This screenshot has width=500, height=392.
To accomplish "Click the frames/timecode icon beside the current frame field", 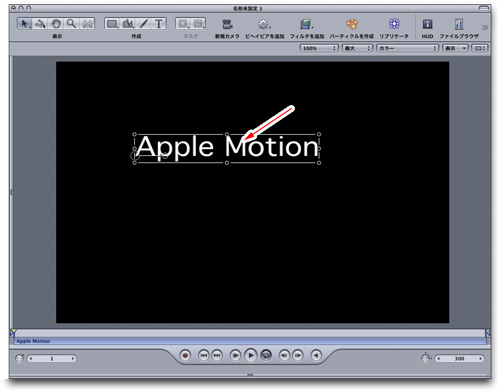I will [x=20, y=358].
